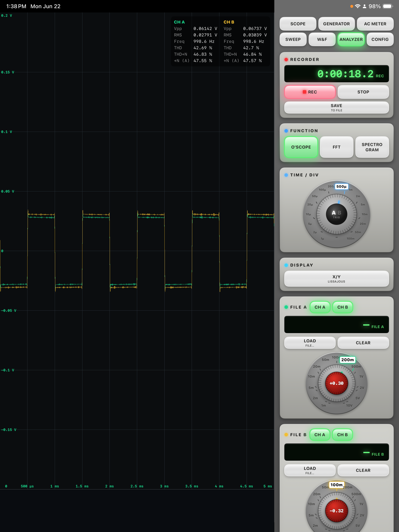Set File B scale dial to 20m
The width and height of the screenshot is (399, 532).
coord(317,494)
